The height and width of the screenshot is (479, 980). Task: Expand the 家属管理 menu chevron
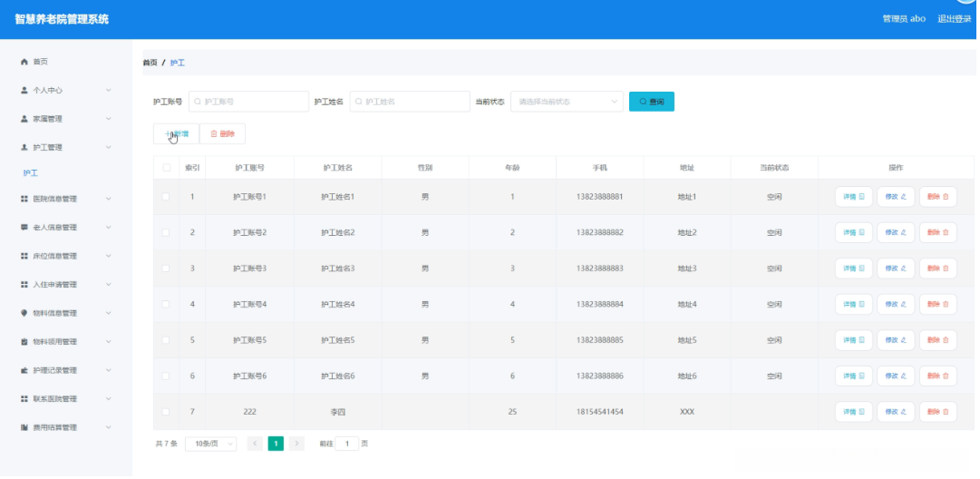(x=109, y=119)
